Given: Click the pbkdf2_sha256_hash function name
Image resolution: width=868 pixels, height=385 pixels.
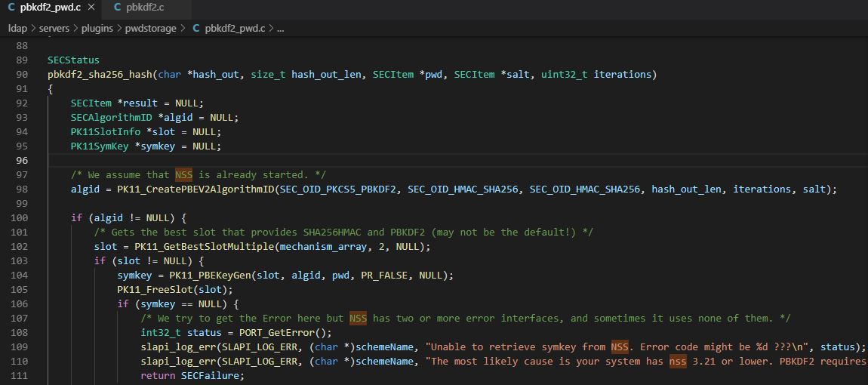Looking at the screenshot, I should point(100,75).
